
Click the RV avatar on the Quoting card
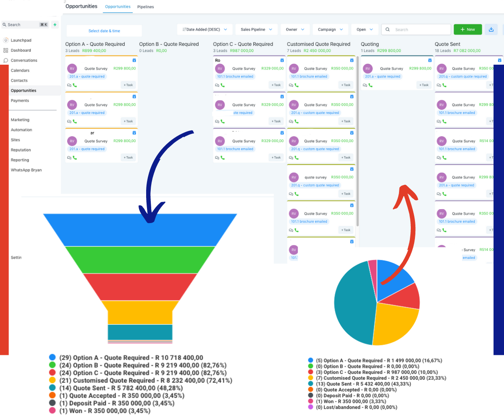click(367, 69)
